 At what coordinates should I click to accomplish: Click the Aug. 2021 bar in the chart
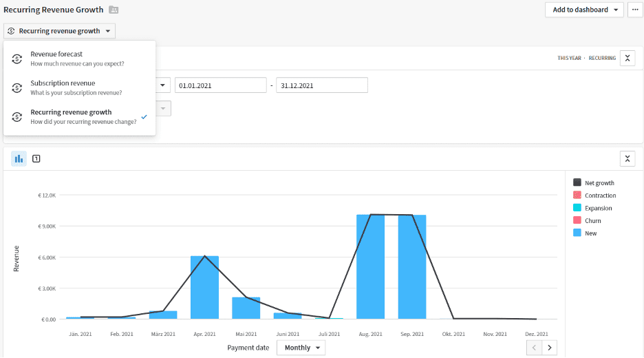(x=370, y=266)
